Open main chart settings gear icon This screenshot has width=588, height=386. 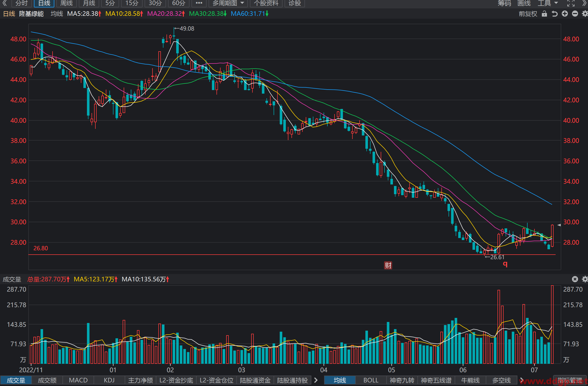click(585, 14)
